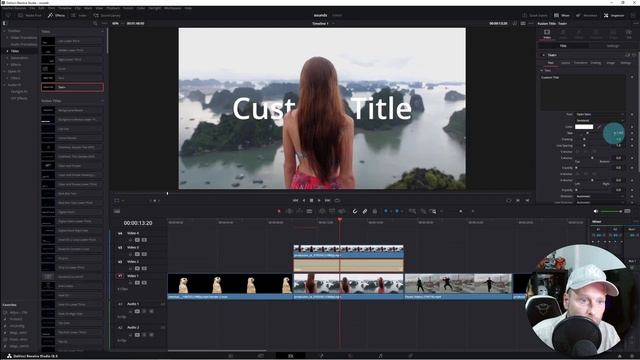Toggle timeline snapping magnet

pos(355,211)
